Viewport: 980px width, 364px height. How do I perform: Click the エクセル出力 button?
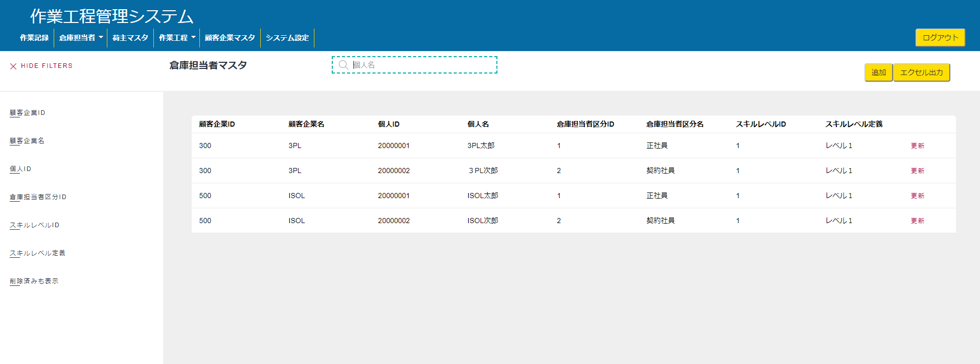pos(922,72)
